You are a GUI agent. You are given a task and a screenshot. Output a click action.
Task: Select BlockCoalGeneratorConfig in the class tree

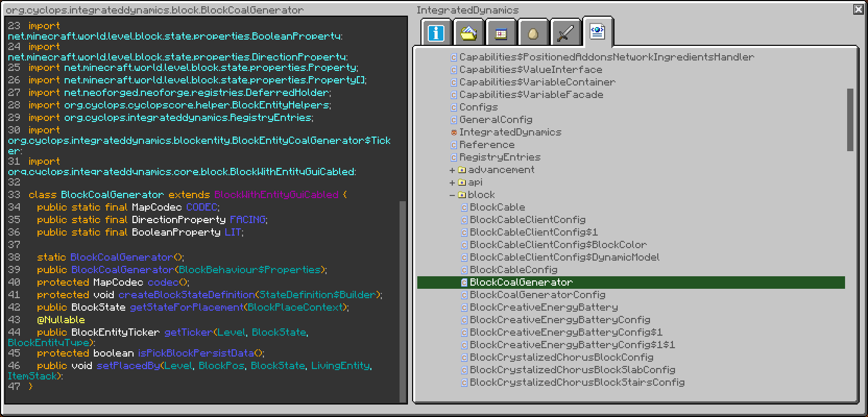[x=537, y=295]
